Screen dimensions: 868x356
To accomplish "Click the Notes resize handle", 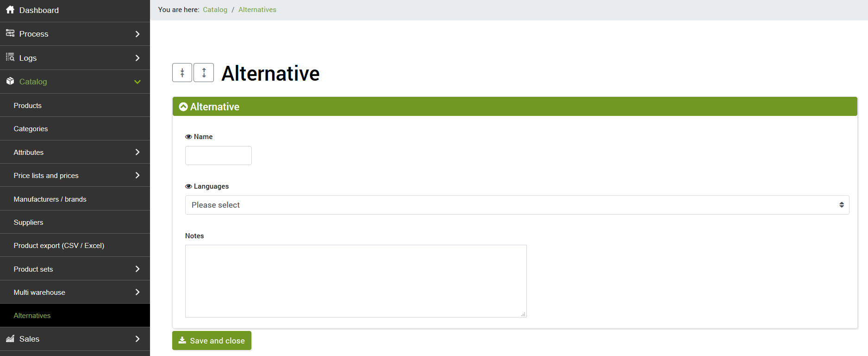I will (523, 314).
